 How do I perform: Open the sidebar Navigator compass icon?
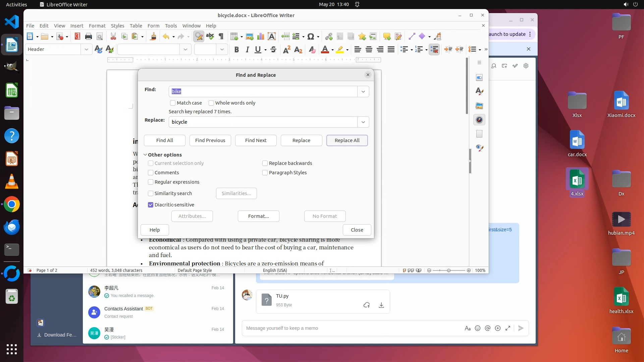click(479, 120)
